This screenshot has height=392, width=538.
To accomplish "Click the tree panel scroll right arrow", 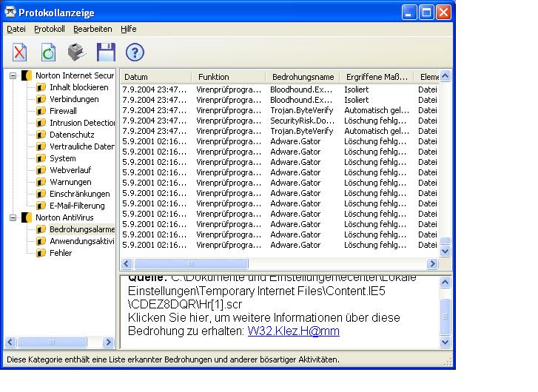I will click(109, 342).
